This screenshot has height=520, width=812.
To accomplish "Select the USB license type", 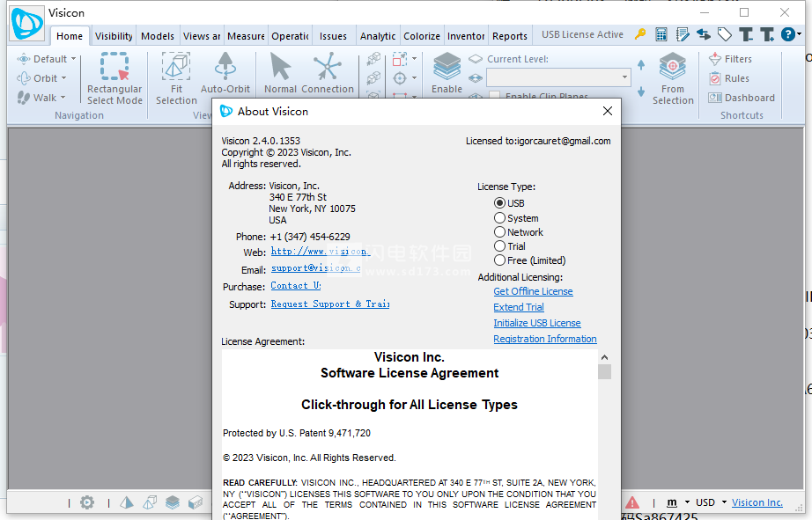I will pos(510,203).
